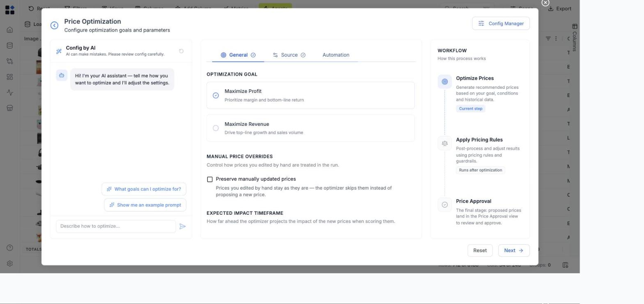Click the back arrow beside Price Optimization
Screen dimensions: 644x304
[x=54, y=26]
